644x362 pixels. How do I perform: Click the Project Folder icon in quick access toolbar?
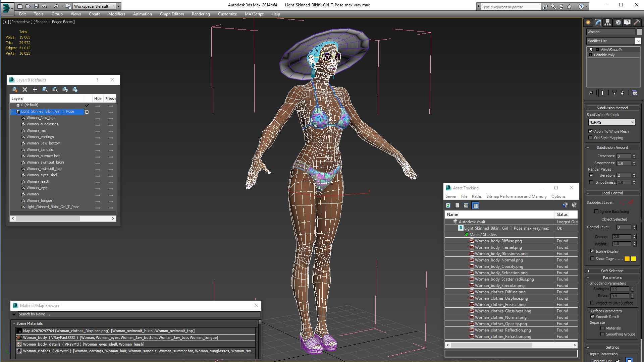point(68,6)
